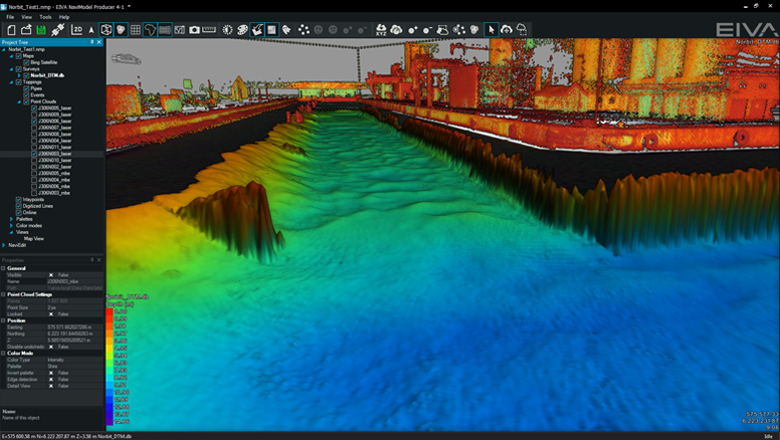Collapse the General properties section
The height and width of the screenshot is (440, 780).
click(x=3, y=268)
